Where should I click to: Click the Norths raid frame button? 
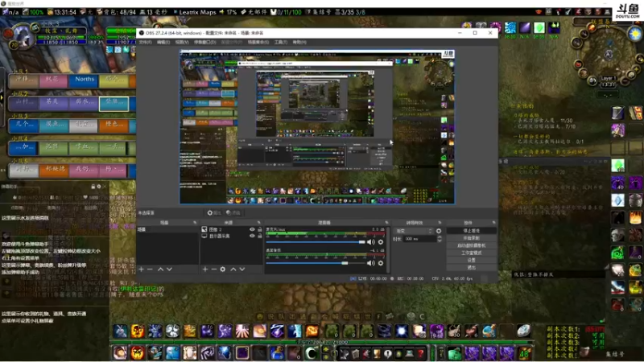pos(85,80)
